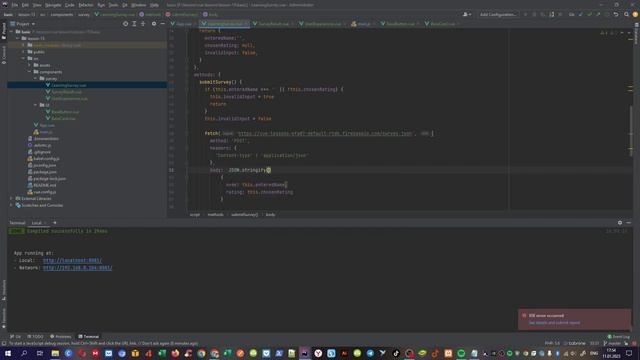This screenshot has width=640, height=360.
Task: Expand Scratches and Consoles node
Action: pyautogui.click(x=11, y=205)
